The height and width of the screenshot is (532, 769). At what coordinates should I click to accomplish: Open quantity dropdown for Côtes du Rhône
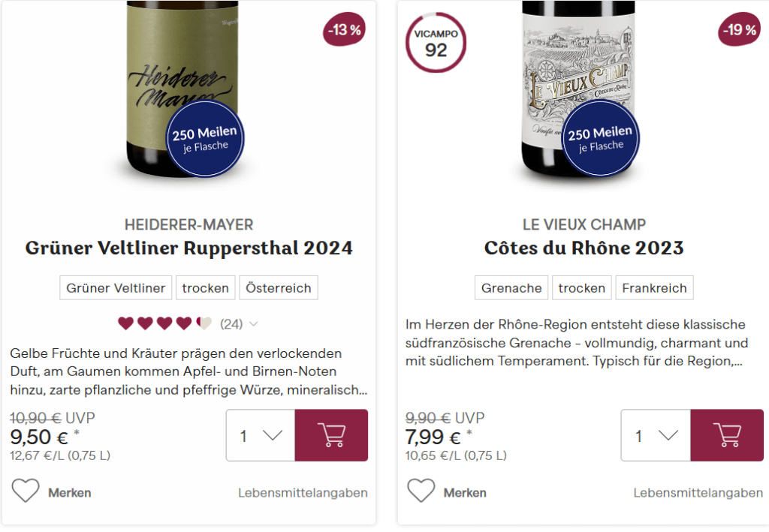pyautogui.click(x=656, y=435)
